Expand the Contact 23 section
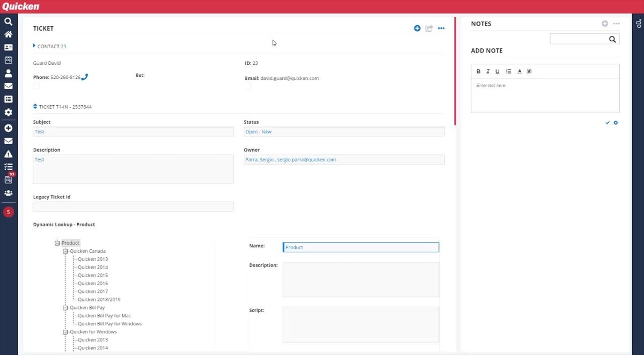Viewport: 644px width, 355px height. (34, 46)
